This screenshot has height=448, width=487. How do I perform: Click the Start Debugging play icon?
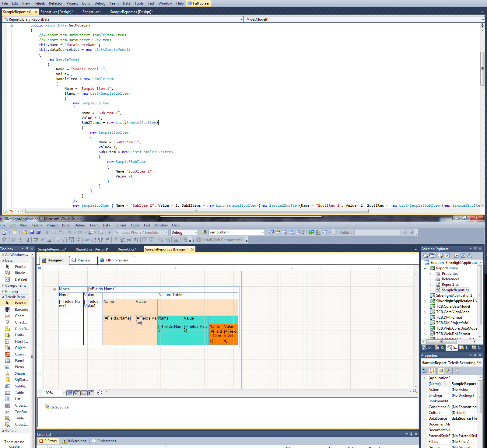click(x=110, y=232)
